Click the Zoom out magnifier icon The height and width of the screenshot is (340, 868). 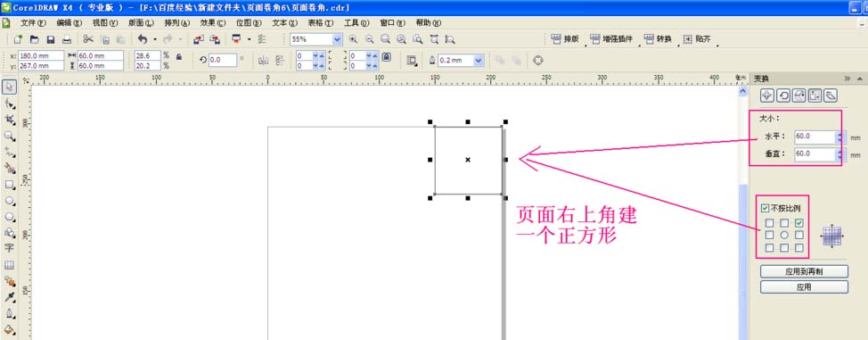pos(369,39)
